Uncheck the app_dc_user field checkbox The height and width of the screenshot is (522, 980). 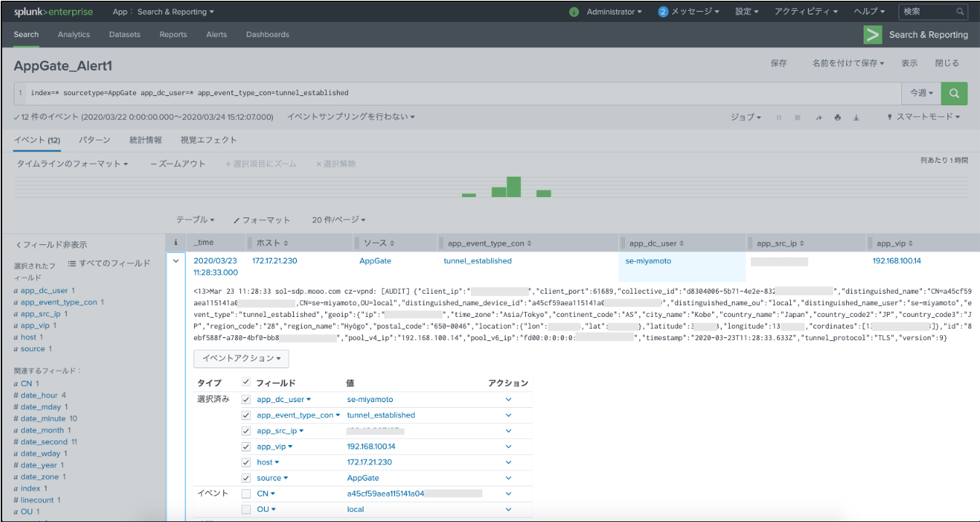point(246,399)
